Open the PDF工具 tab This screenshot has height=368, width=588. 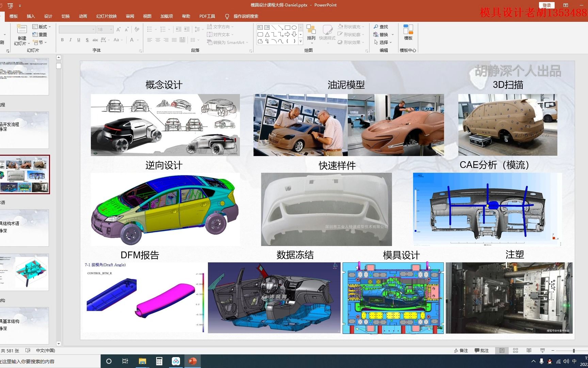point(207,16)
